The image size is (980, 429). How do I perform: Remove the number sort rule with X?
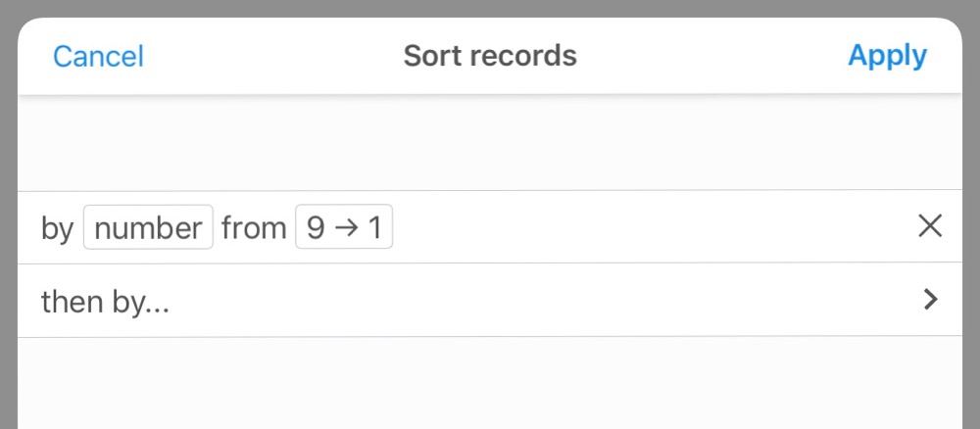929,226
